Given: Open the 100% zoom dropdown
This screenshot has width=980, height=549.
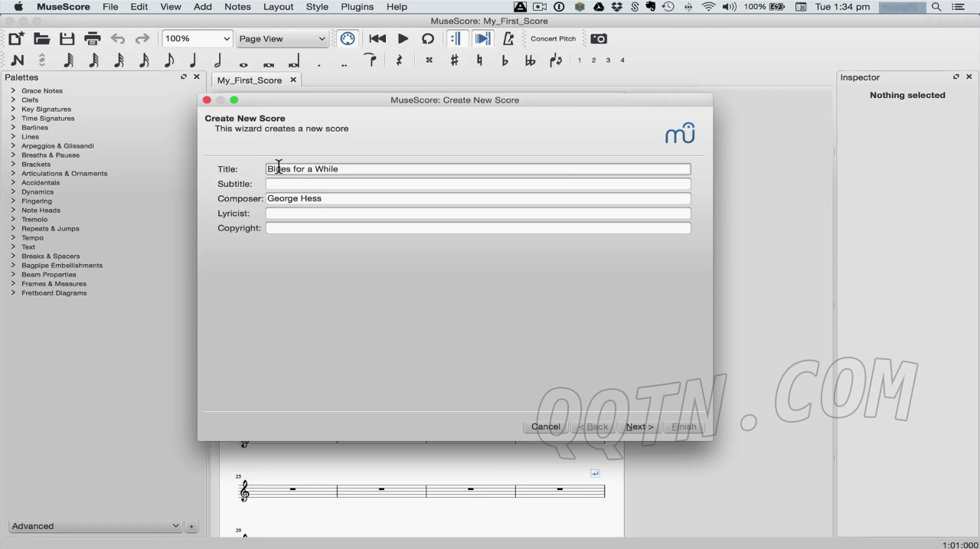Looking at the screenshot, I should click(x=197, y=39).
